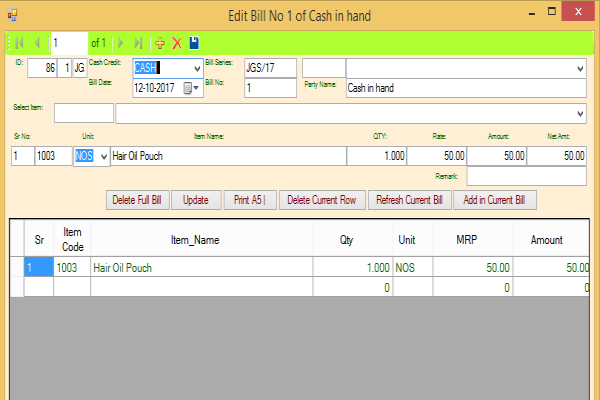Focus the item code 1003 entry field

click(x=54, y=156)
